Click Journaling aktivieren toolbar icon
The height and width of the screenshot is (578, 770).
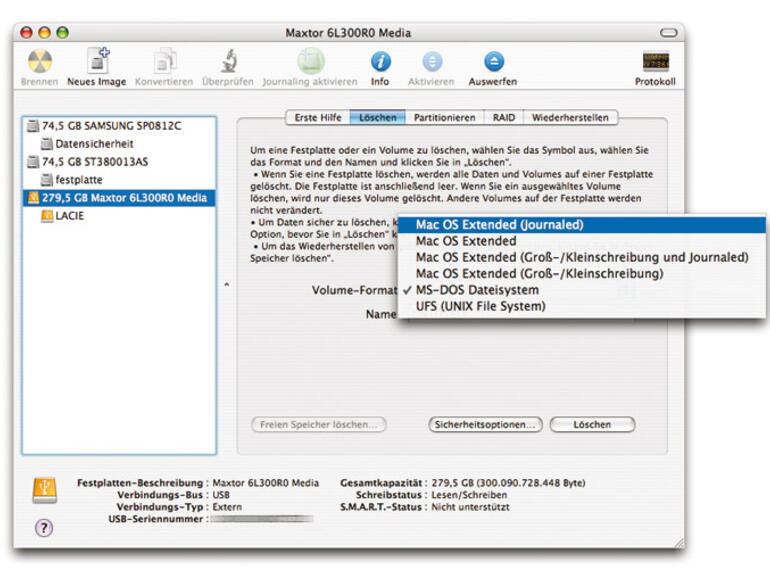click(310, 62)
